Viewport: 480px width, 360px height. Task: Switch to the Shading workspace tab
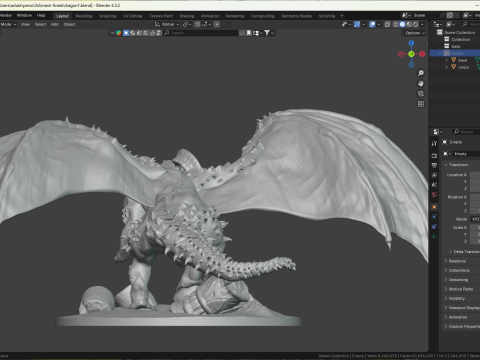click(187, 16)
